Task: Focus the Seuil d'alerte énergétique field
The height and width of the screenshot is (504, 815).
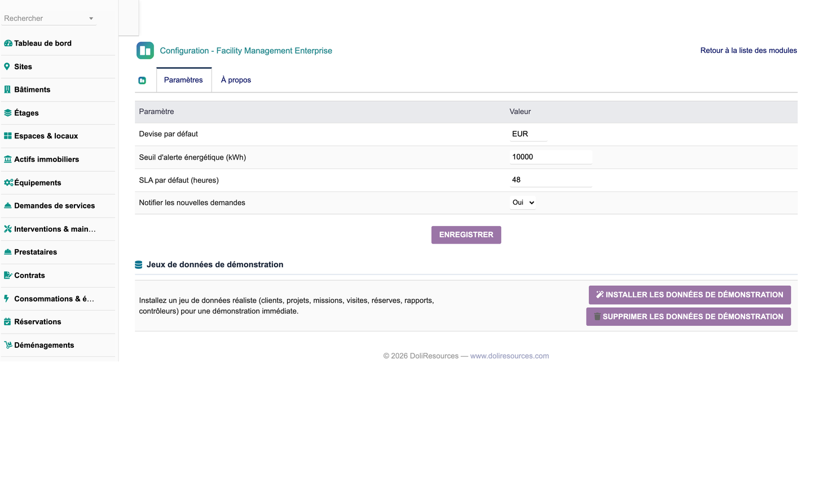Action: pyautogui.click(x=551, y=157)
